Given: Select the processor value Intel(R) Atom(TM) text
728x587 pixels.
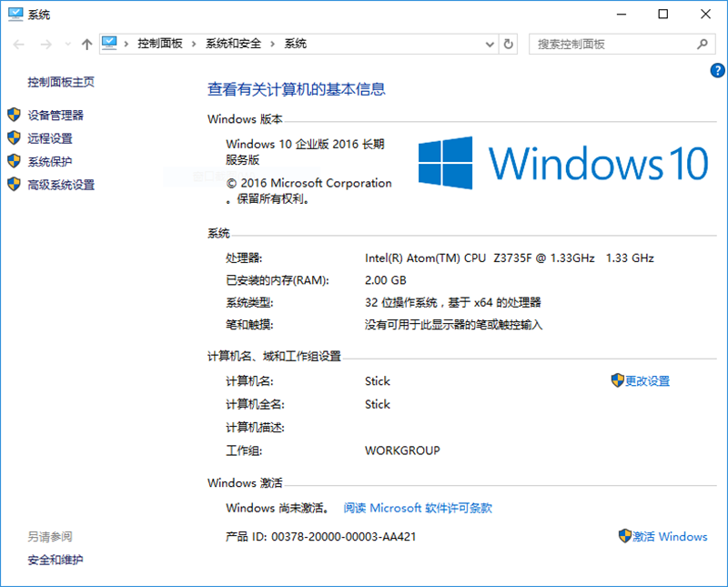Looking at the screenshot, I should [x=510, y=258].
